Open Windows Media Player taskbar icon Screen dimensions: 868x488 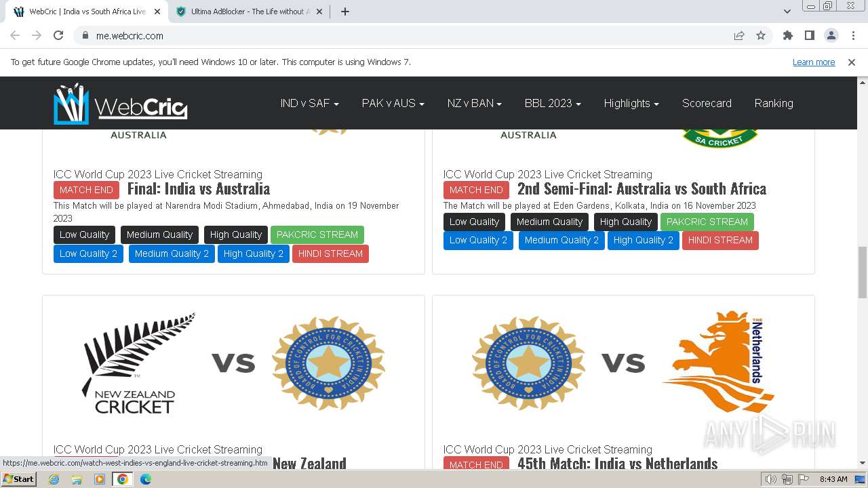[100, 479]
